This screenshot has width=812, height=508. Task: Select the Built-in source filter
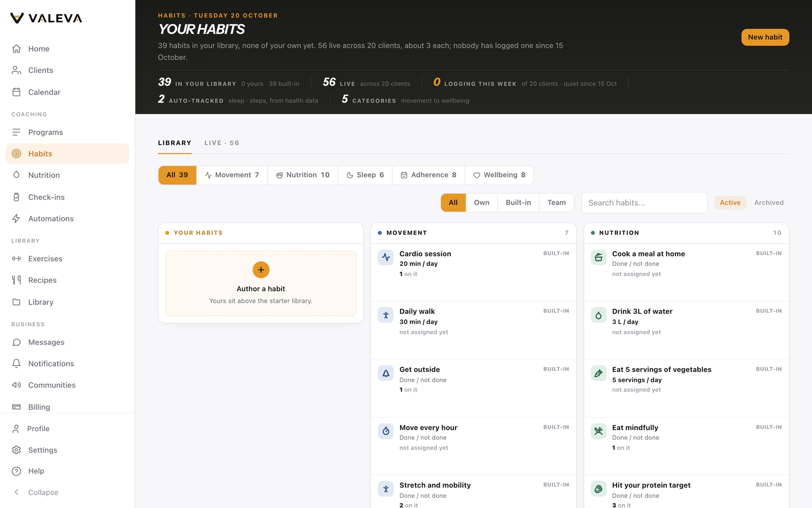518,202
